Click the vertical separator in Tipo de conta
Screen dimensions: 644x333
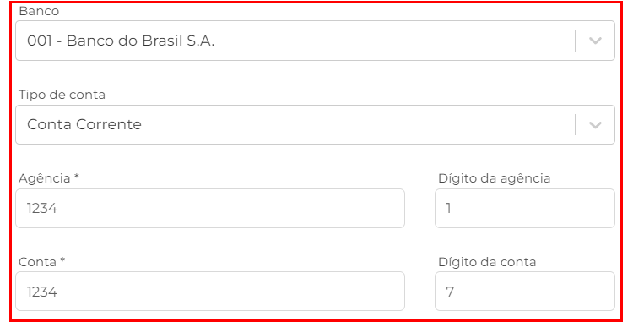pos(576,124)
